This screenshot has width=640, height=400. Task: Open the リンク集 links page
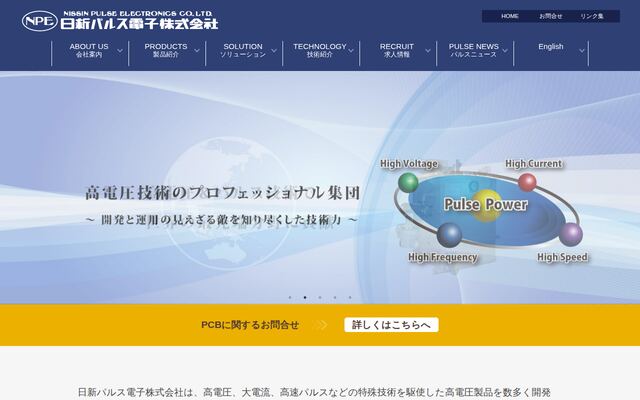point(592,16)
